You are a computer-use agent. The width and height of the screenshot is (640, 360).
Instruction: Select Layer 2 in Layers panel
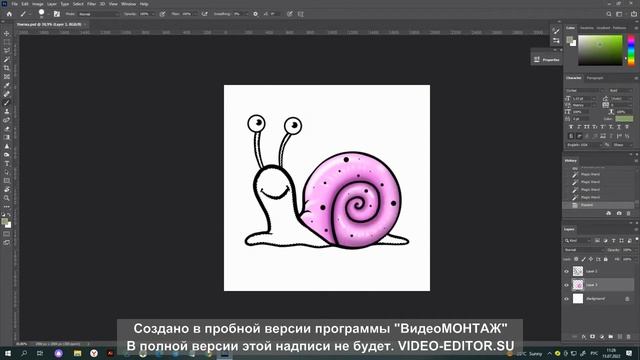(x=599, y=271)
